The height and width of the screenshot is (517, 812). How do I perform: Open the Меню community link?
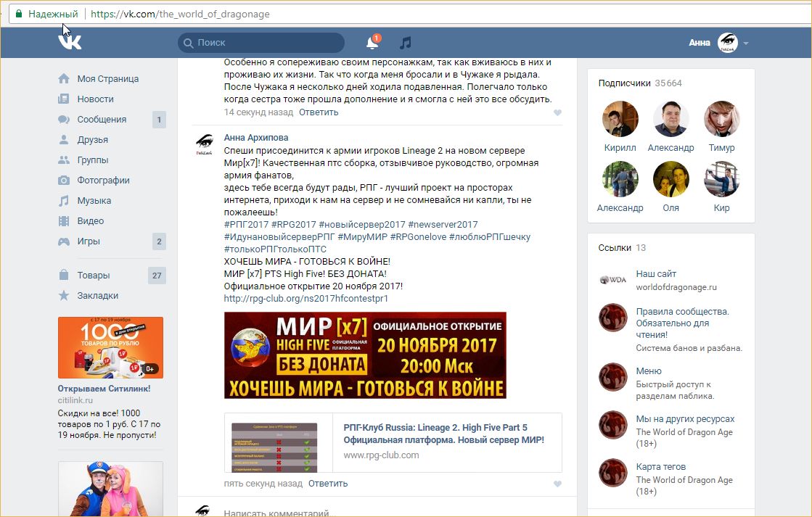coord(649,371)
